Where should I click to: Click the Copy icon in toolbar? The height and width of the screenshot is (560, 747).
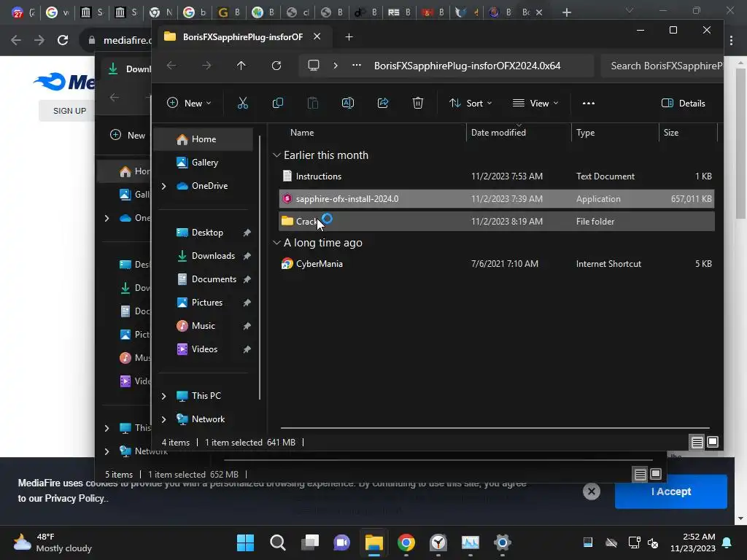click(278, 103)
